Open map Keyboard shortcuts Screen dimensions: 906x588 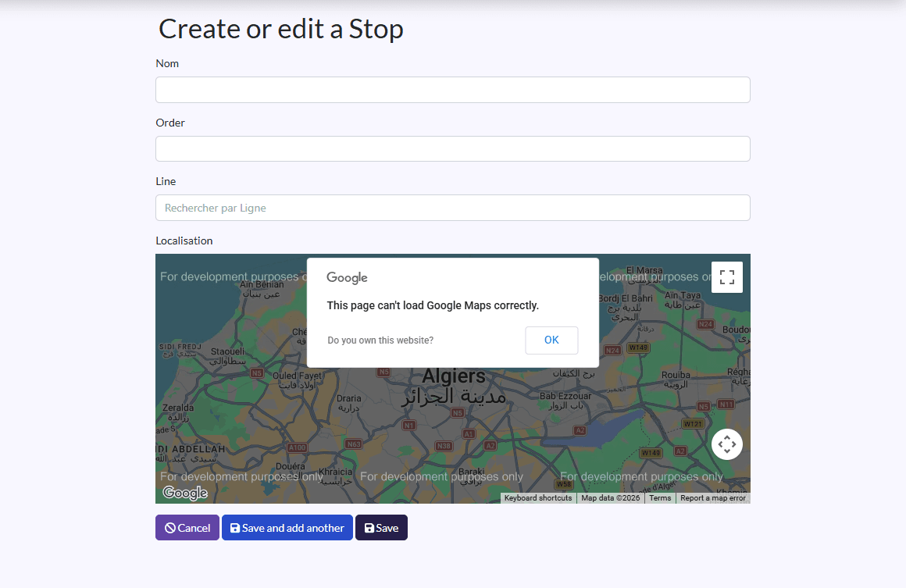538,498
